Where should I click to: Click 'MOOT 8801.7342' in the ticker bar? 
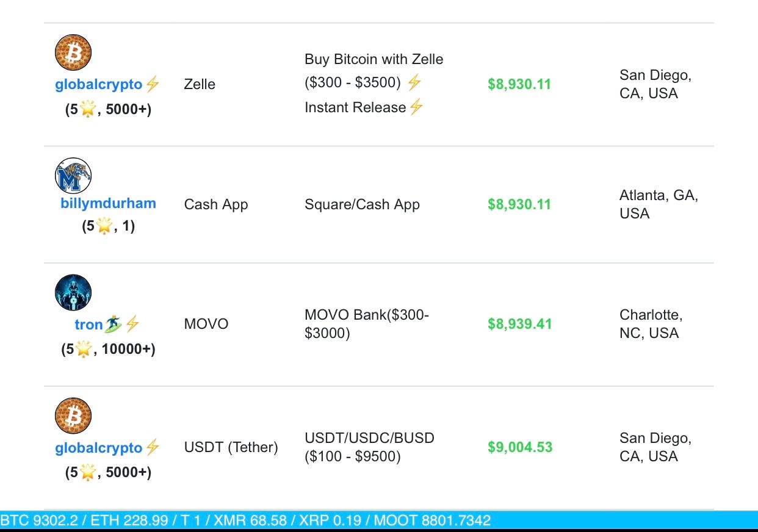pyautogui.click(x=432, y=520)
